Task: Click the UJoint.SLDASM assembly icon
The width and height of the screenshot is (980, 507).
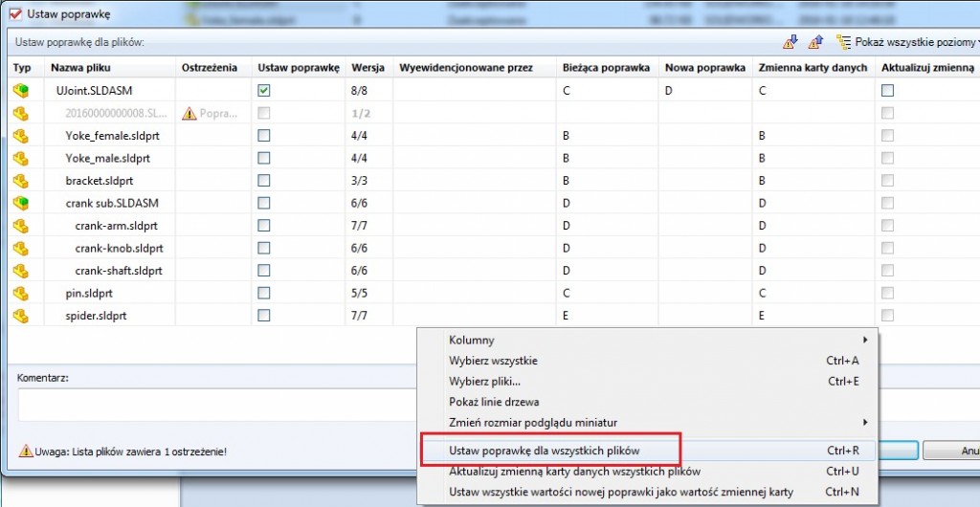Action: 21,91
